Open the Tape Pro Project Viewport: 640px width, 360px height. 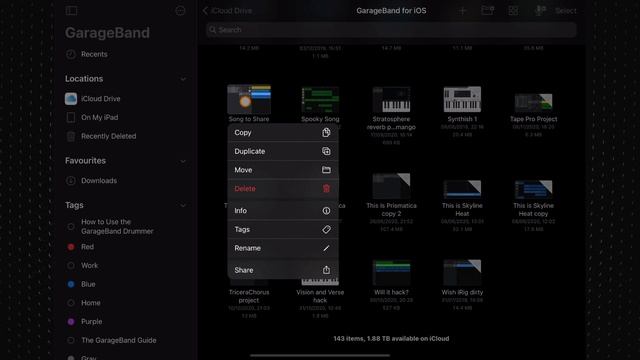pos(533,103)
